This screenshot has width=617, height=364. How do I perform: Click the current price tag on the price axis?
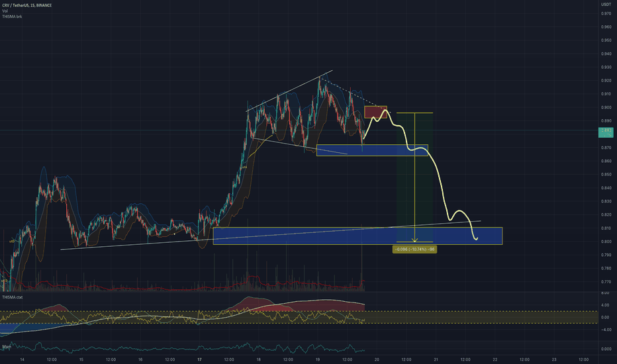pos(606,132)
